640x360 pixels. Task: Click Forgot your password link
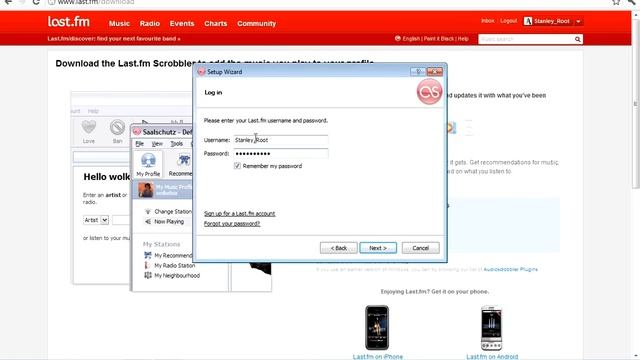[232, 224]
